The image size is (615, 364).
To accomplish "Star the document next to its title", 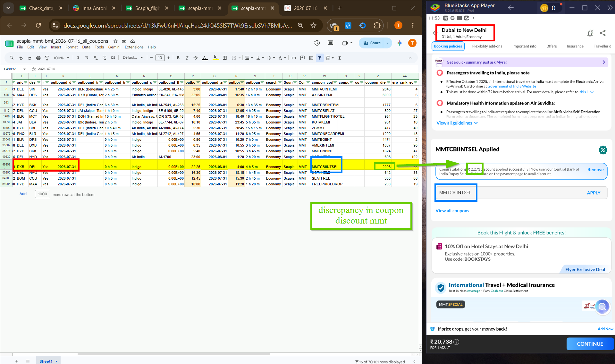I will tap(115, 41).
